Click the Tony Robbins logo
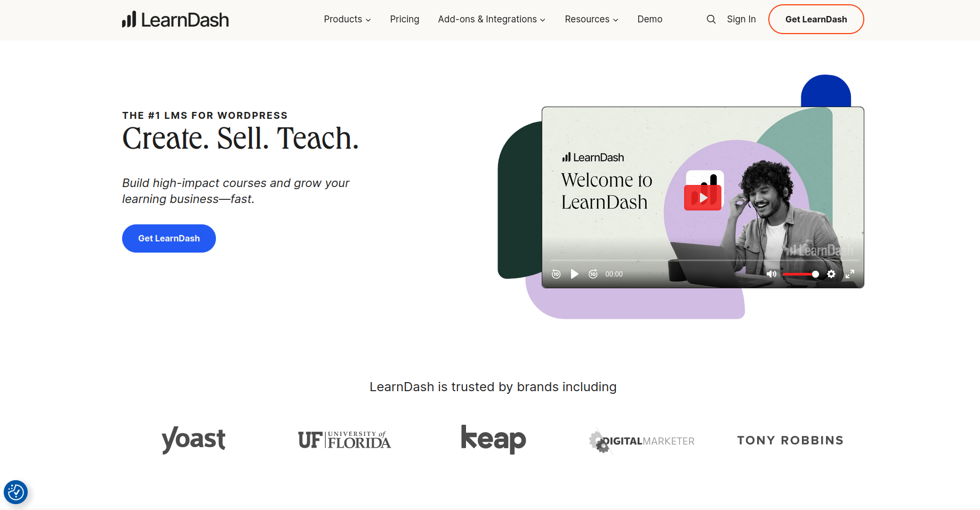The height and width of the screenshot is (510, 980). (790, 440)
